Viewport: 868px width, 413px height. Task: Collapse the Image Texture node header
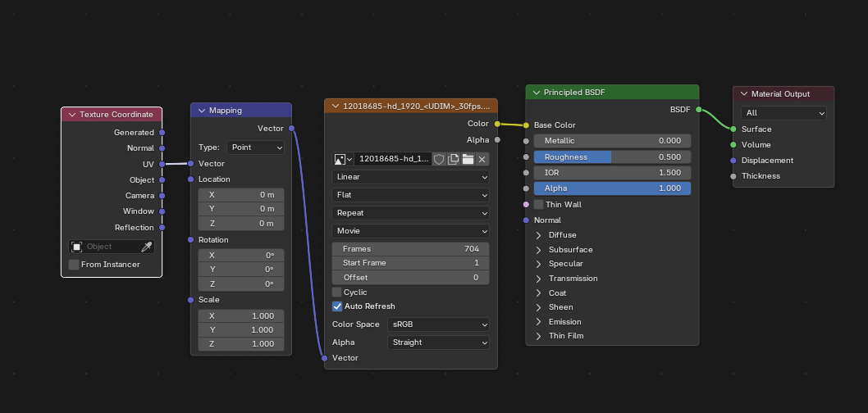(336, 107)
